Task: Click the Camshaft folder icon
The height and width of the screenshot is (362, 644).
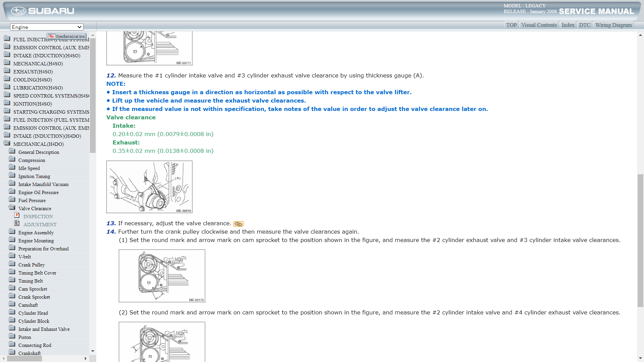Action: click(12, 304)
